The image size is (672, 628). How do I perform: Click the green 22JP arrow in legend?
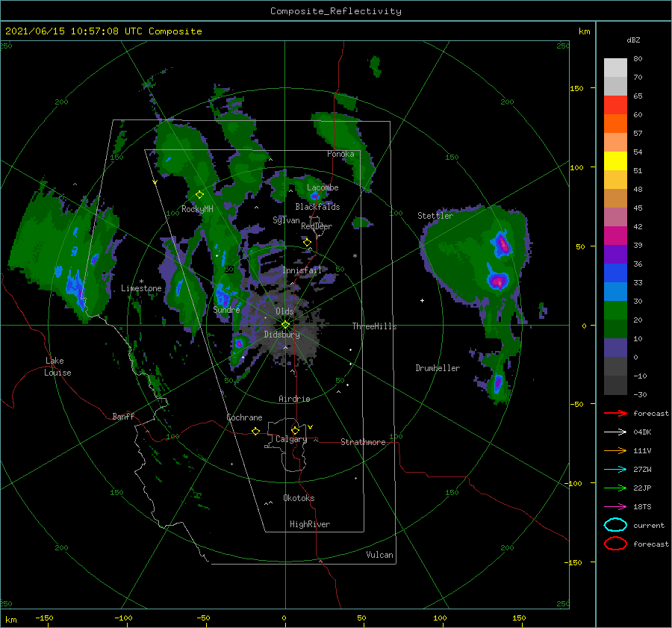(615, 488)
